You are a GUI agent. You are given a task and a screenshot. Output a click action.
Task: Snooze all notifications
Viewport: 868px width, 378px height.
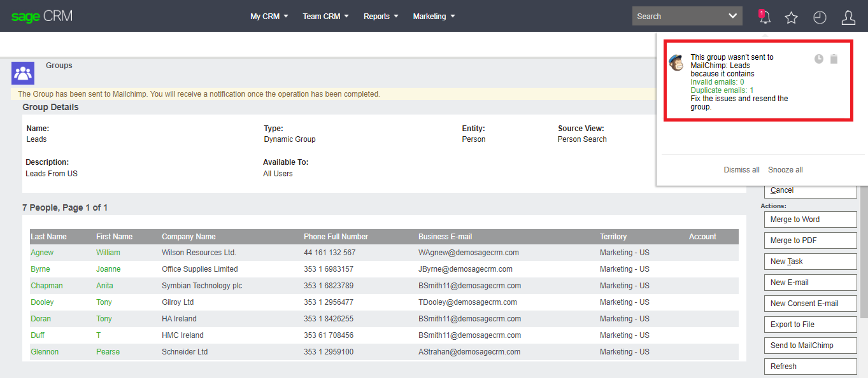point(785,170)
